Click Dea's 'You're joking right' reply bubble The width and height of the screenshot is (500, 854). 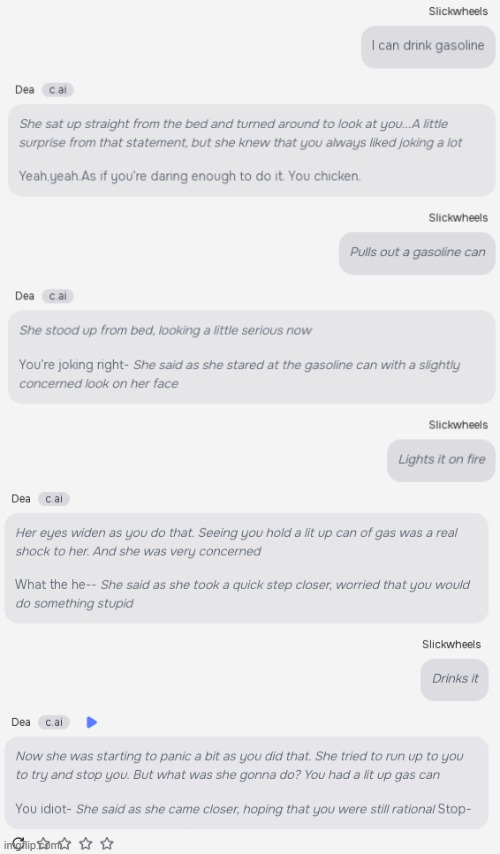(252, 357)
